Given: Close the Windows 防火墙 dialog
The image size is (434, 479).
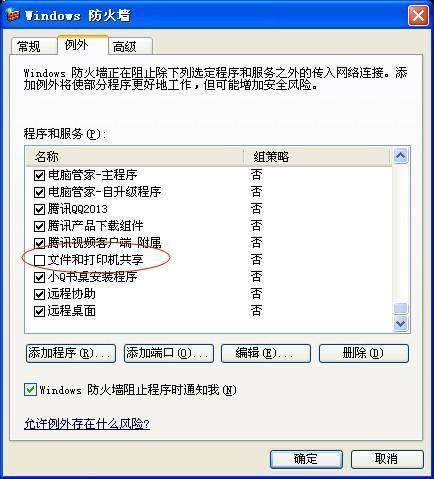Looking at the screenshot, I should pos(418,15).
